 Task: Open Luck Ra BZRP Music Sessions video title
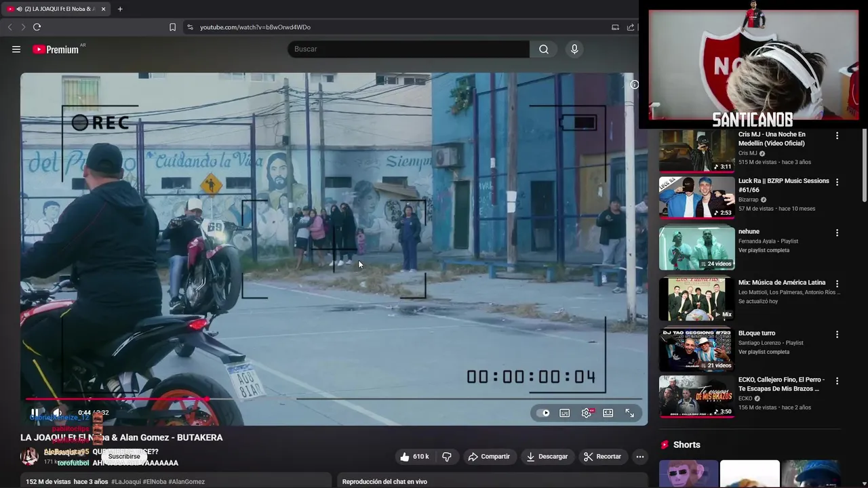click(x=784, y=186)
